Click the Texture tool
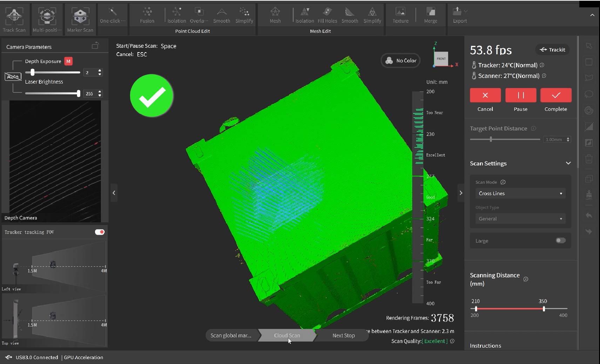The image size is (600, 364). tap(400, 15)
